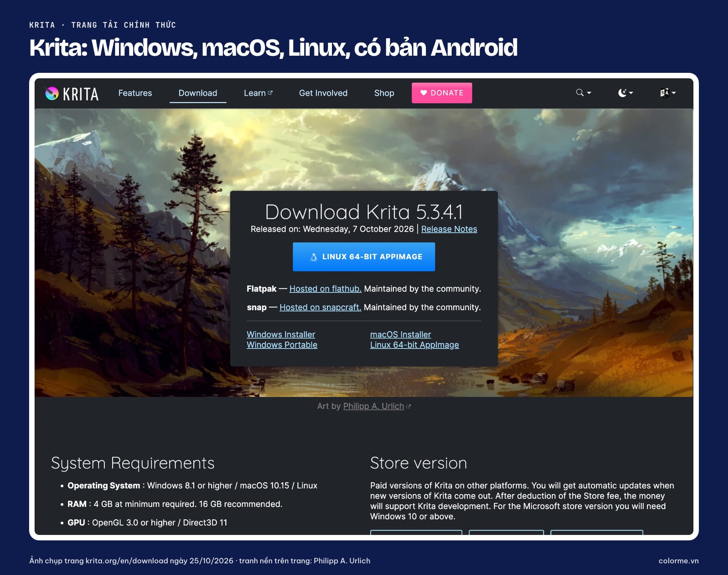Viewport: 728px width, 575px height.
Task: Select the Download nav item
Action: pos(198,93)
